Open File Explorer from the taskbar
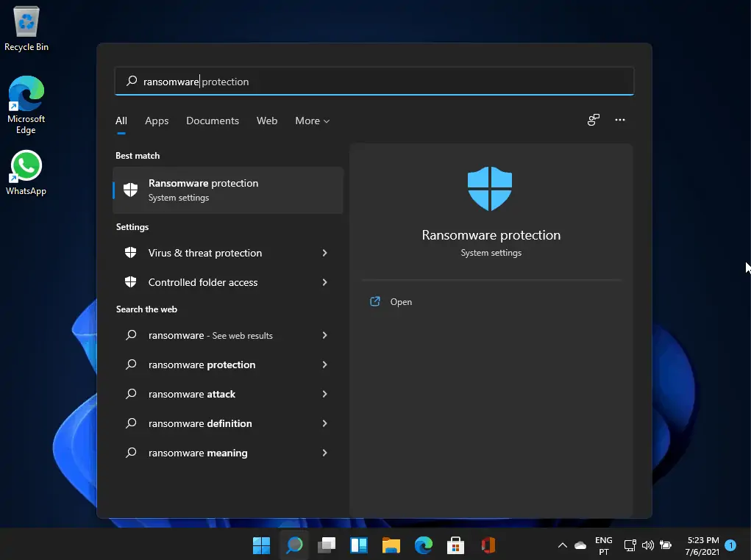The height and width of the screenshot is (560, 751). (x=391, y=545)
